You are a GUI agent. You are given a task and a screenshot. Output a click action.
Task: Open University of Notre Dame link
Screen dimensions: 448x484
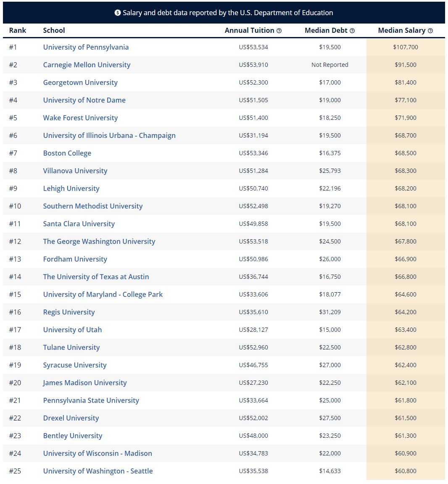(x=84, y=100)
